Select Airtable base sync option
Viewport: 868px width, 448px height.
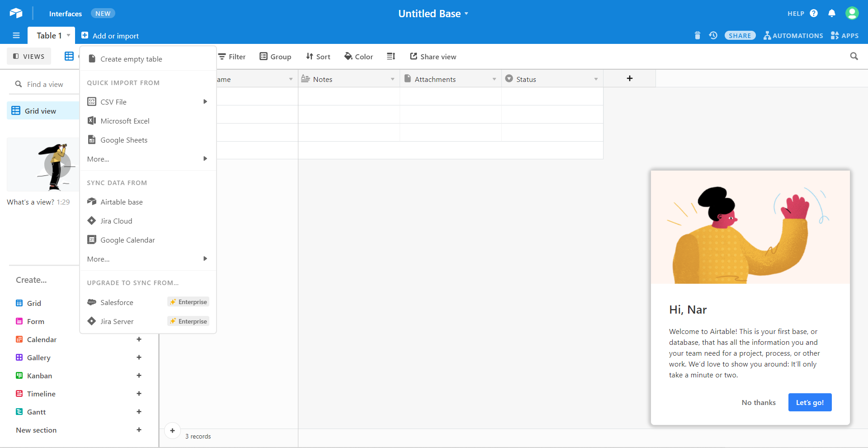pos(148,202)
